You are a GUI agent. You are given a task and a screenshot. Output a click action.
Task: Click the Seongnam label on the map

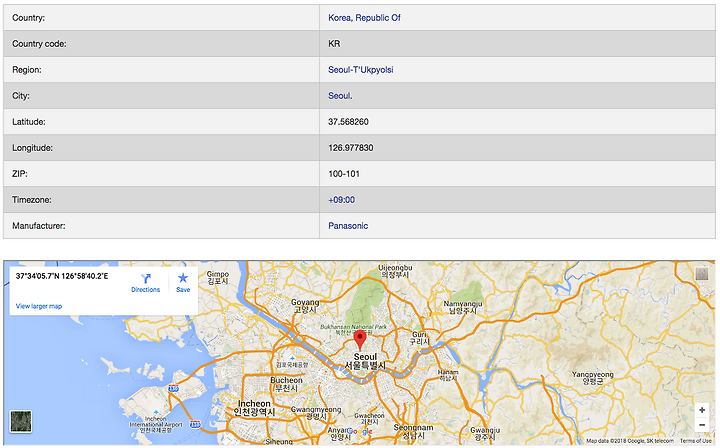413,431
